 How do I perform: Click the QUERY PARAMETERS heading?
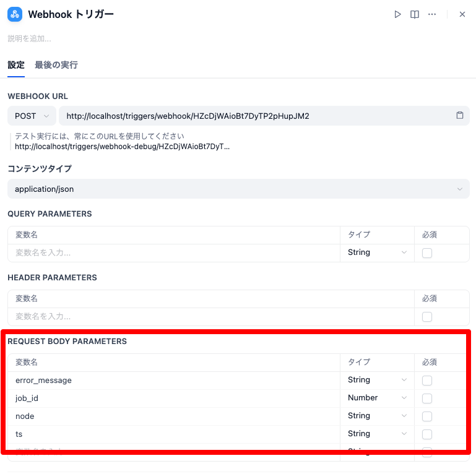[x=50, y=214]
